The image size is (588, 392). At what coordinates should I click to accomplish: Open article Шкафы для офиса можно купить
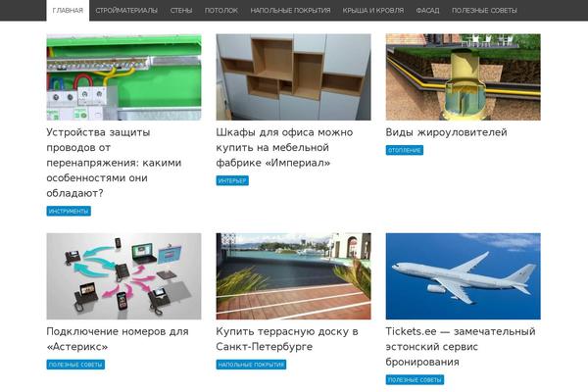click(x=284, y=147)
